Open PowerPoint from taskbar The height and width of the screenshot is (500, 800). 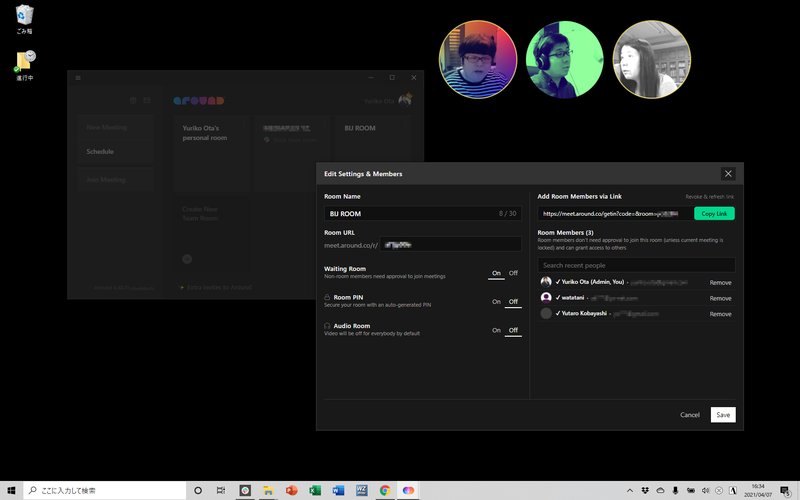pyautogui.click(x=291, y=490)
